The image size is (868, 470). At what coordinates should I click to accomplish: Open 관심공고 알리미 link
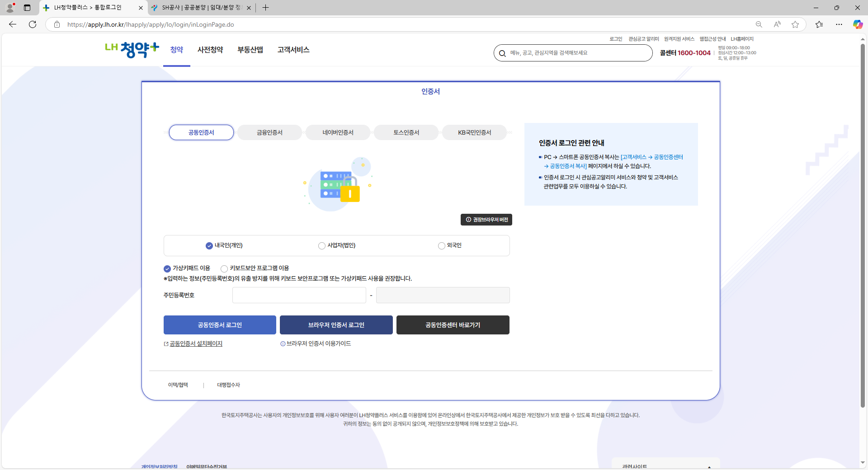644,39
